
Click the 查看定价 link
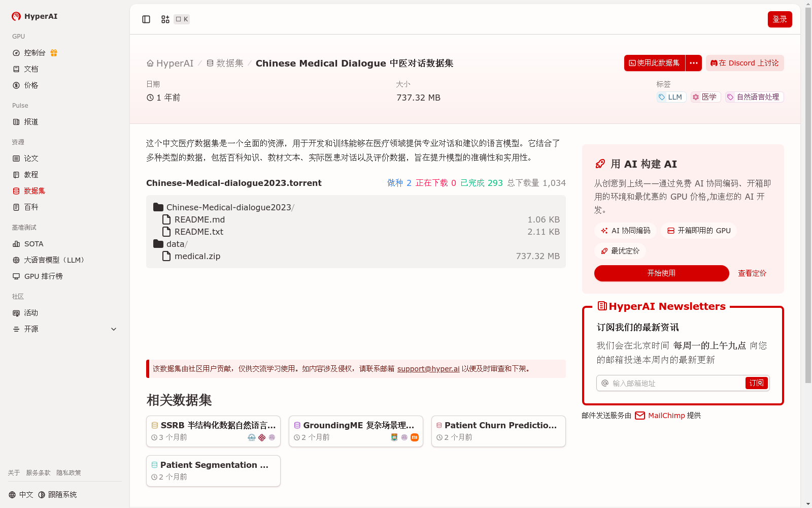pyautogui.click(x=752, y=273)
